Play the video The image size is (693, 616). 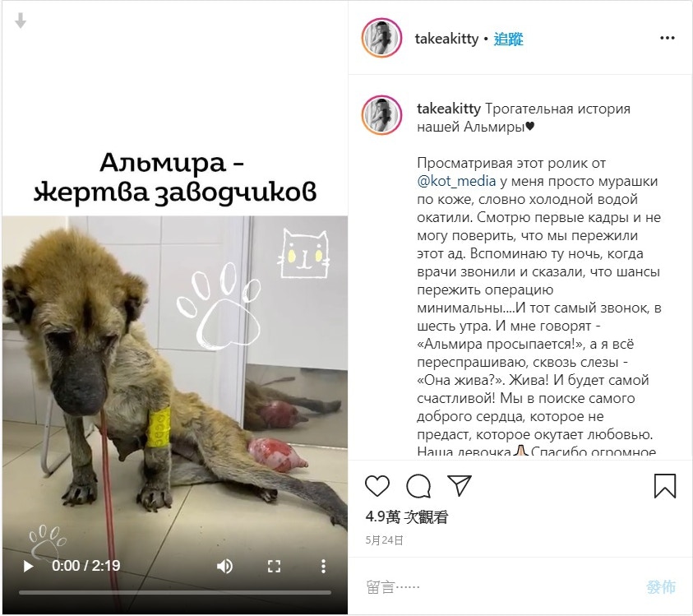[28, 566]
